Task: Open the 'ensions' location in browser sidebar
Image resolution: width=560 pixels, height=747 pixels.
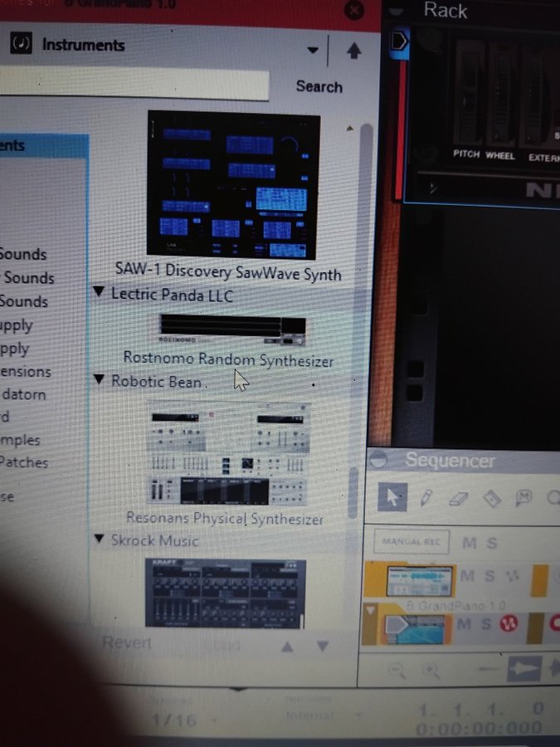Action: [x=25, y=371]
